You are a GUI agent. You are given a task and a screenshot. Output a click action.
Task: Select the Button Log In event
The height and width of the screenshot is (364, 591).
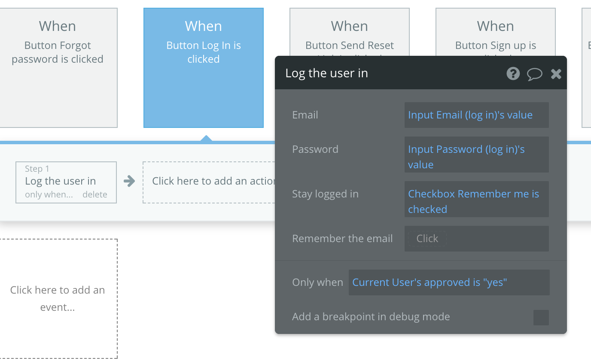(x=204, y=68)
